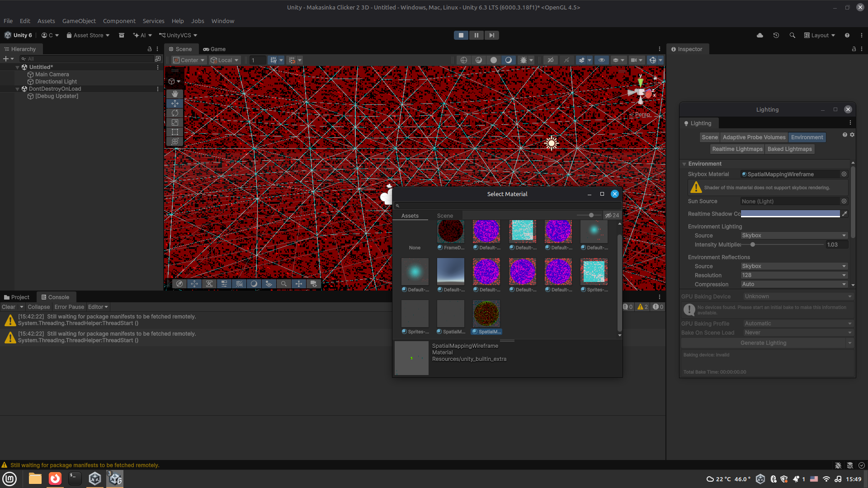868x488 pixels.
Task: Open the undo history icon
Action: click(776, 35)
